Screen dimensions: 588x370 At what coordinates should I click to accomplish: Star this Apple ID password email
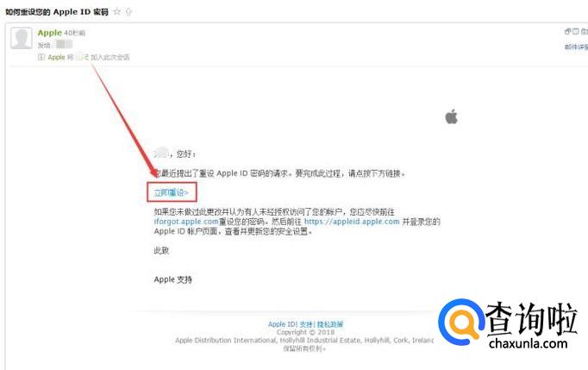(x=117, y=11)
